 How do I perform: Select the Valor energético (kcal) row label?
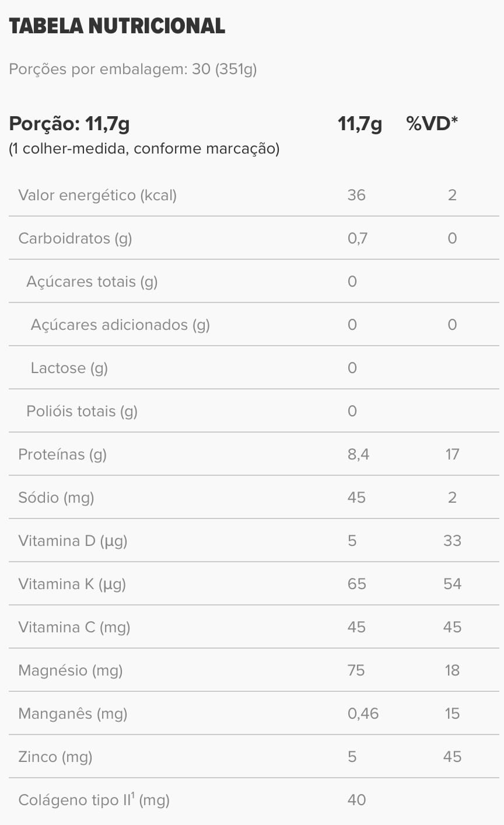[x=97, y=195]
